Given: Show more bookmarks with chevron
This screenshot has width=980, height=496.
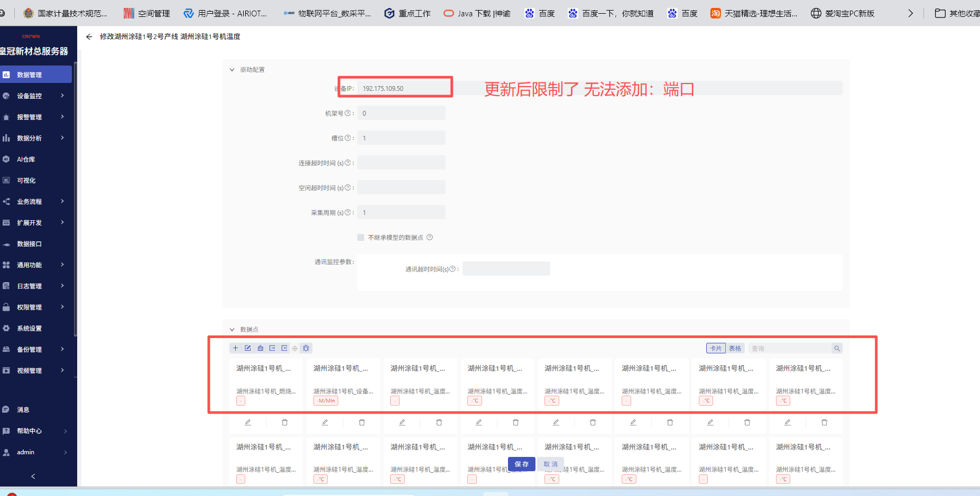Looking at the screenshot, I should click(910, 13).
